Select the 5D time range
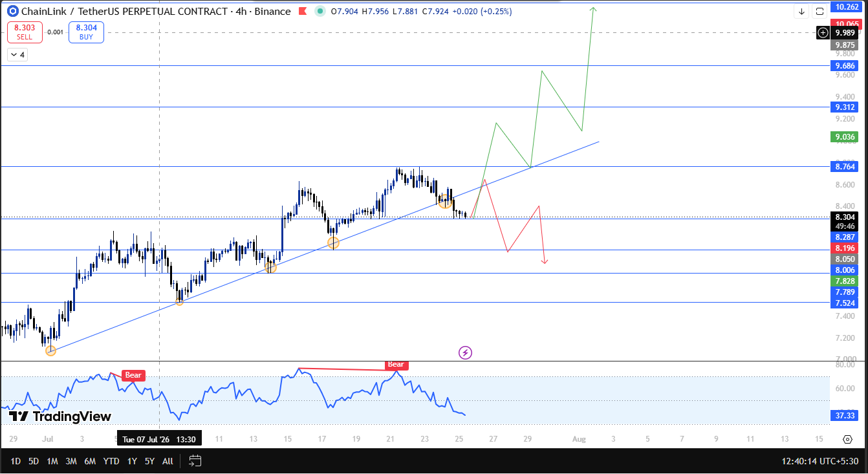 (x=34, y=461)
